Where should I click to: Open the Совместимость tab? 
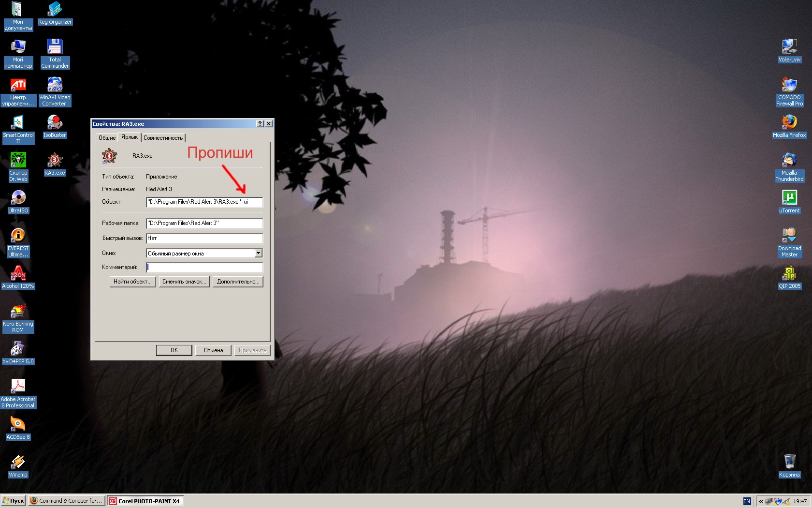[163, 138]
